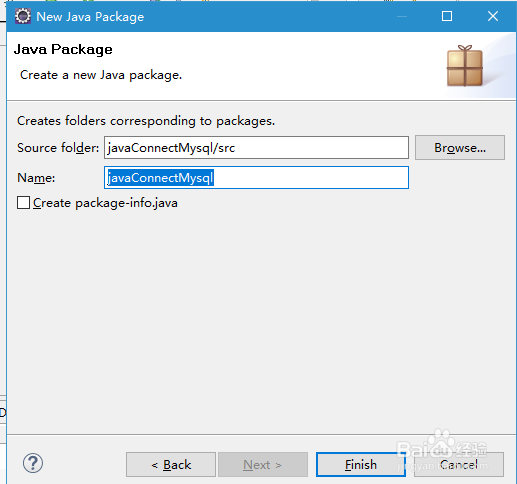Click the 'Create package-info.java' checkbox label
The height and width of the screenshot is (484, 517).
[x=105, y=203]
